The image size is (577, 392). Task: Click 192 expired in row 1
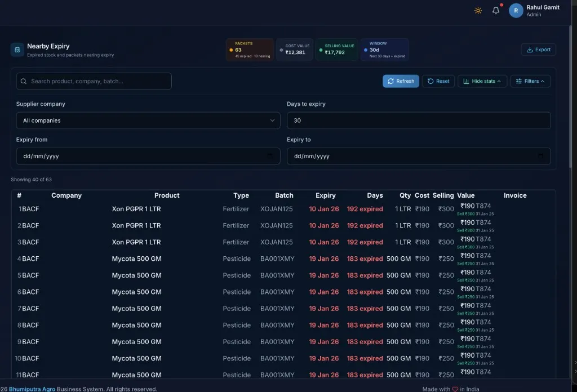365,209
